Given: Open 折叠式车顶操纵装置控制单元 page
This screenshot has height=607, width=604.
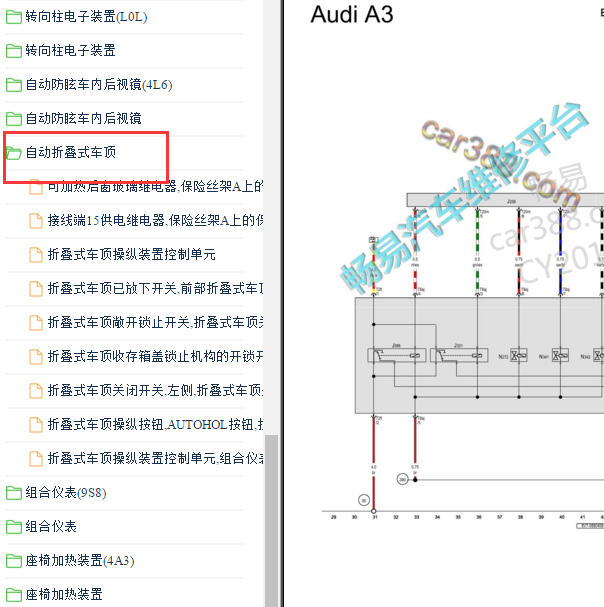Looking at the screenshot, I should pyautogui.click(x=131, y=254).
